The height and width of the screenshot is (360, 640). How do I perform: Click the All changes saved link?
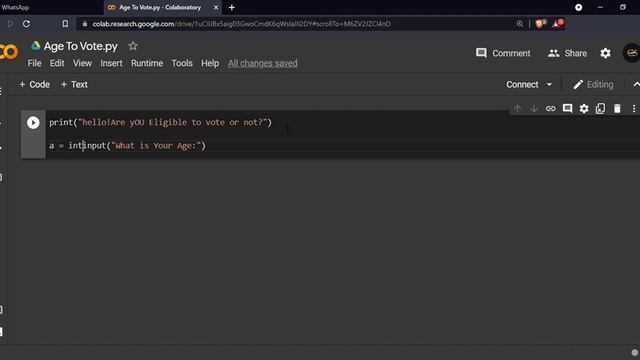coord(262,63)
